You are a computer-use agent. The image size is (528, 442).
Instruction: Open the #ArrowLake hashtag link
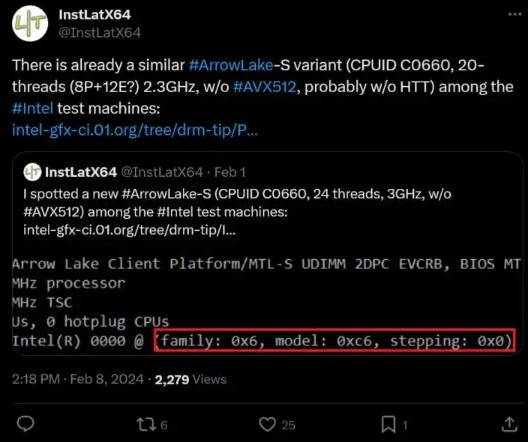pyautogui.click(x=231, y=65)
